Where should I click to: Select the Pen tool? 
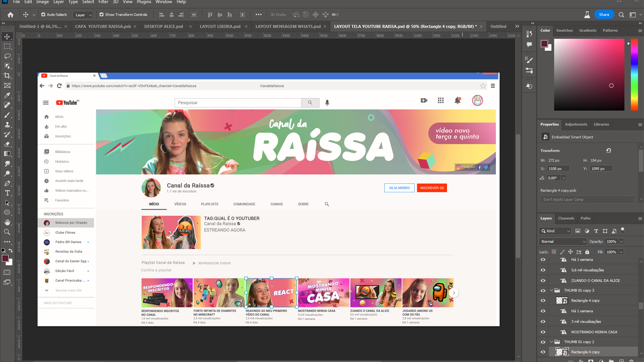(x=7, y=183)
